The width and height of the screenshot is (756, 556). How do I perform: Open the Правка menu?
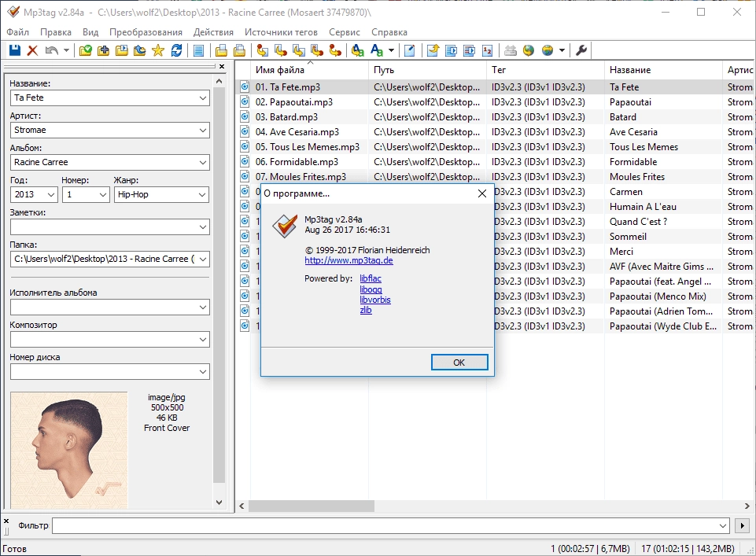56,32
